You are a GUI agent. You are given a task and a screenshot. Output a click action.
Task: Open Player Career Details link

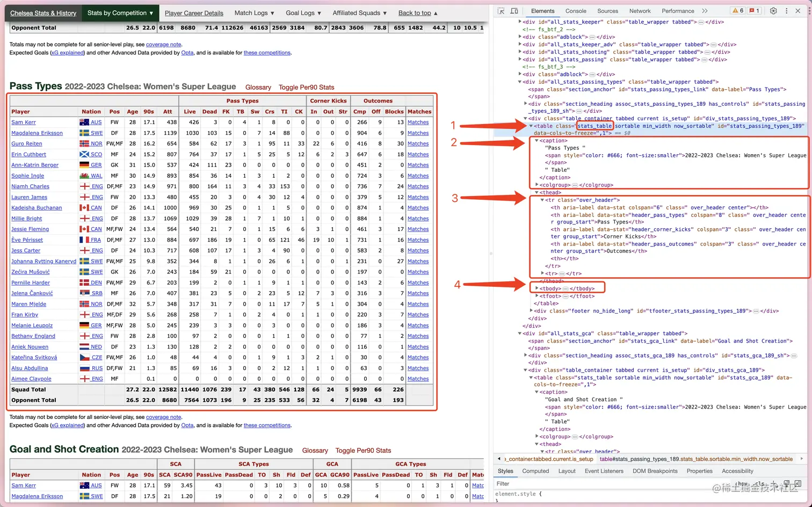pos(194,13)
